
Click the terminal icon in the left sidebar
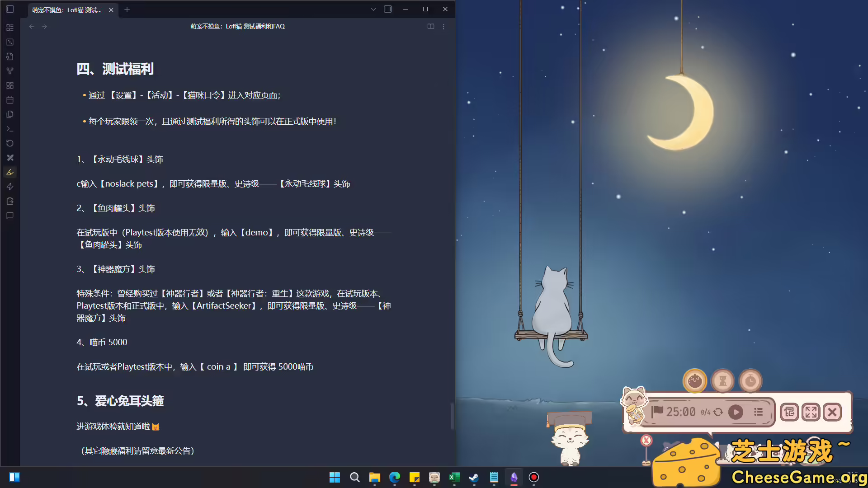[x=10, y=129]
